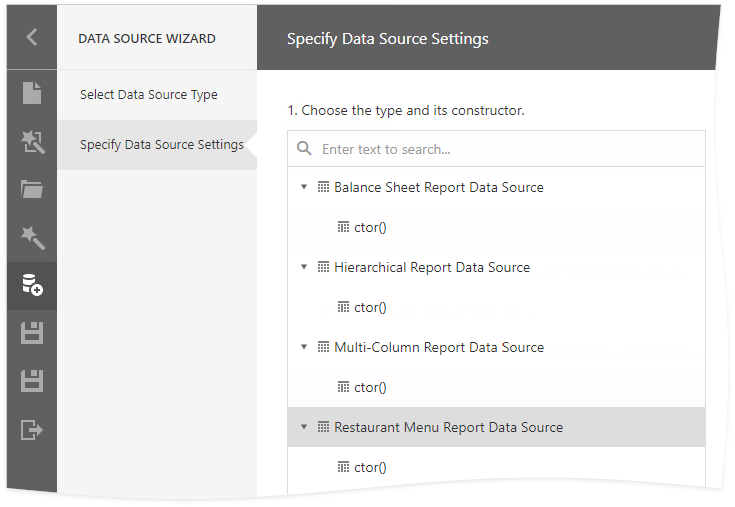Click the New Report page icon
Screen dimensions: 735x507
(32, 93)
